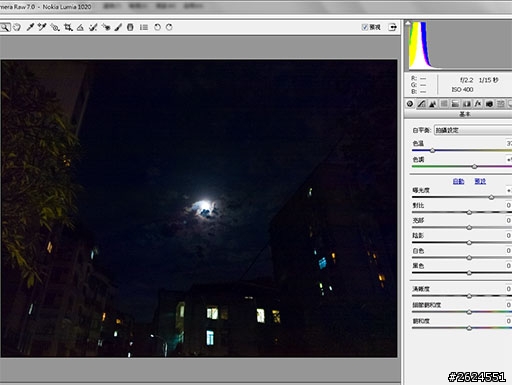Select the Crop tool
Image resolution: width=512 pixels, height=385 pixels.
68,27
